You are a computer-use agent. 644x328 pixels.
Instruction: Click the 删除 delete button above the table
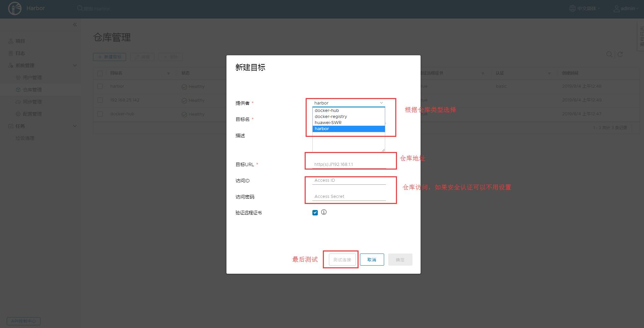171,57
